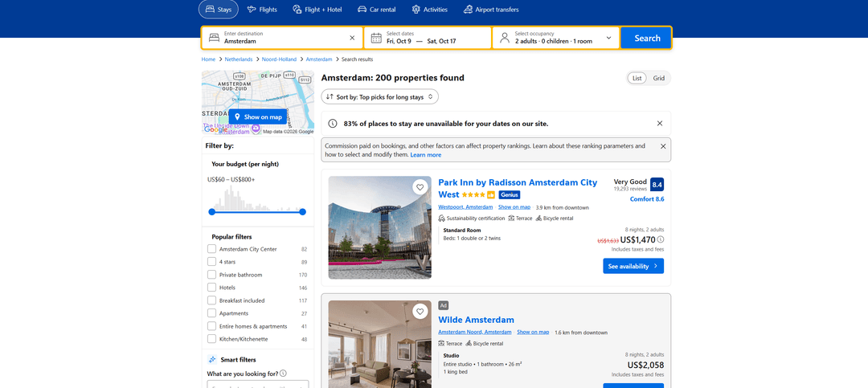Open Park Inn by Radisson Amsterdam City West title

pos(518,188)
